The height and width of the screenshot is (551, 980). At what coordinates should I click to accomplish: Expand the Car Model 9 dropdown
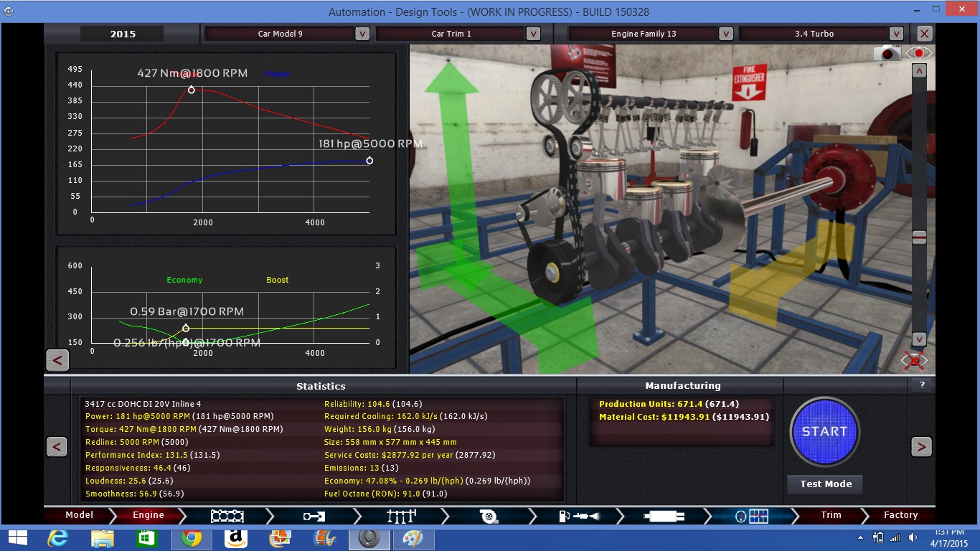point(362,34)
